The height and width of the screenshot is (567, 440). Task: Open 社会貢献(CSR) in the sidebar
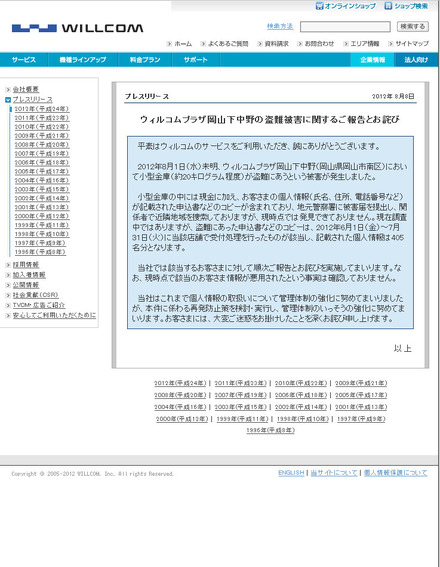click(x=35, y=295)
